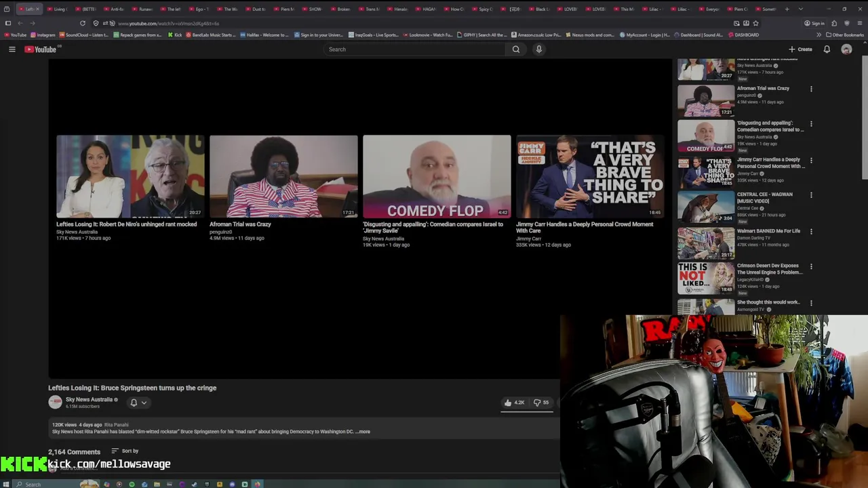Click the browser address bar URL

pos(169,23)
